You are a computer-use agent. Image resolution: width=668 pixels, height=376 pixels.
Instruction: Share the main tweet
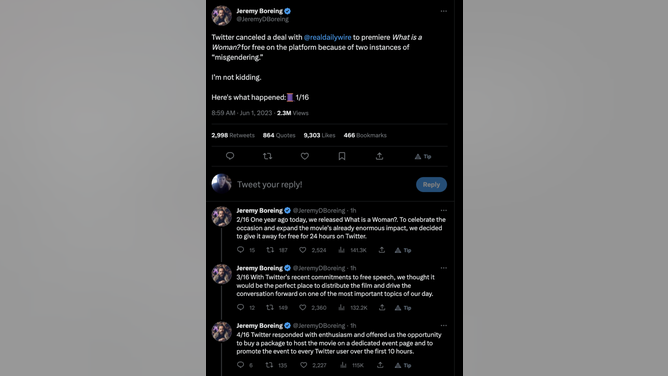(379, 156)
